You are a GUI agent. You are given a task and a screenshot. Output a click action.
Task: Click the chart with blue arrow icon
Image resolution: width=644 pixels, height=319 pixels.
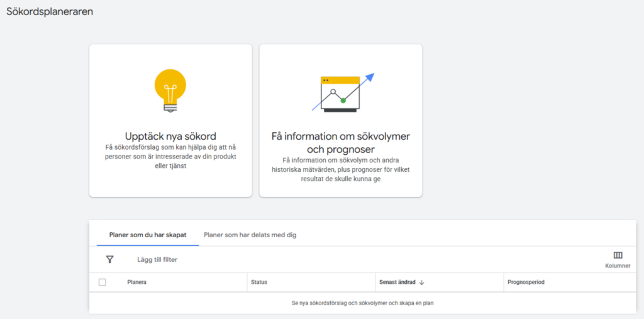click(x=343, y=92)
